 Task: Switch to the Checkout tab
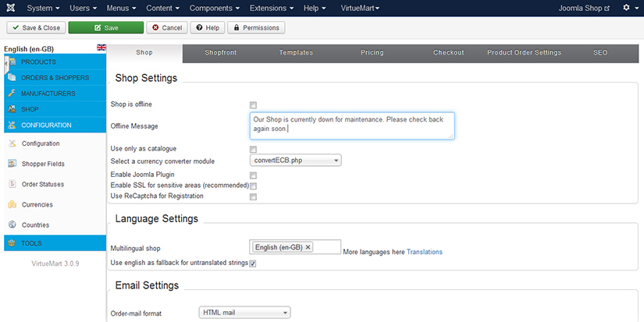(x=449, y=53)
